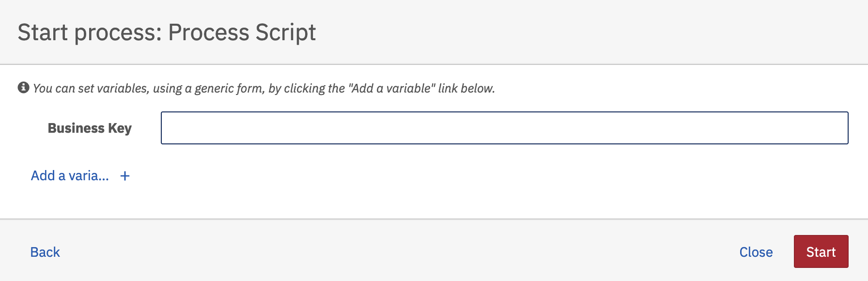Image resolution: width=868 pixels, height=281 pixels.
Task: Click Close in the dialog footer
Action: (x=756, y=252)
